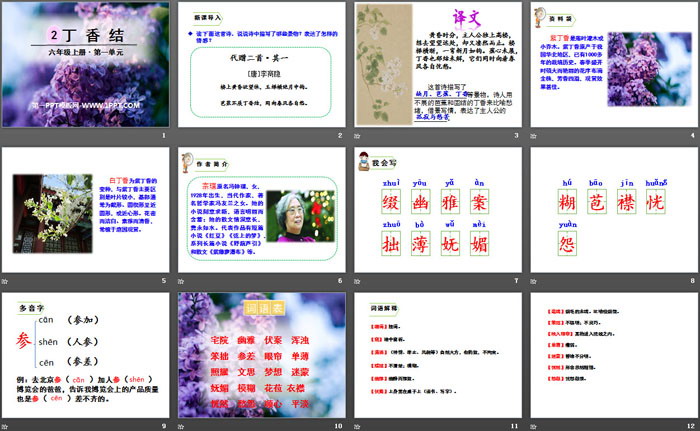Click the 译文 title on slide 3
The height and width of the screenshot is (431, 700).
coord(467,18)
